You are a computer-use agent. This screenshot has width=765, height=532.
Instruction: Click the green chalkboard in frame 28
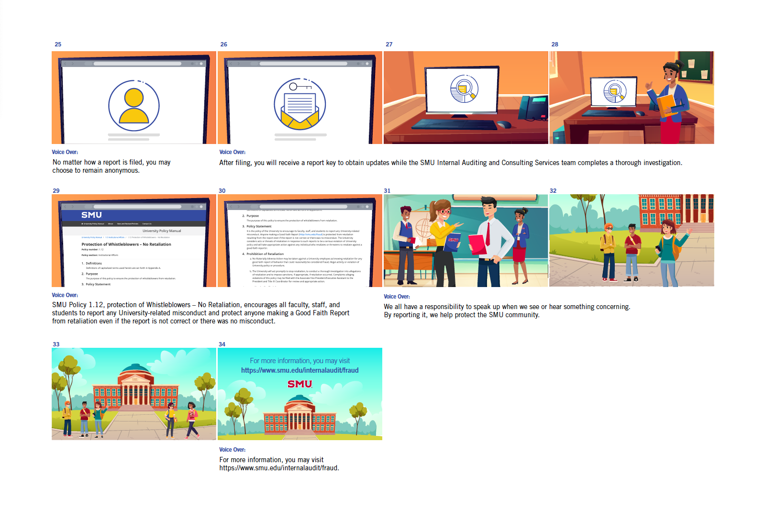[x=697, y=66]
